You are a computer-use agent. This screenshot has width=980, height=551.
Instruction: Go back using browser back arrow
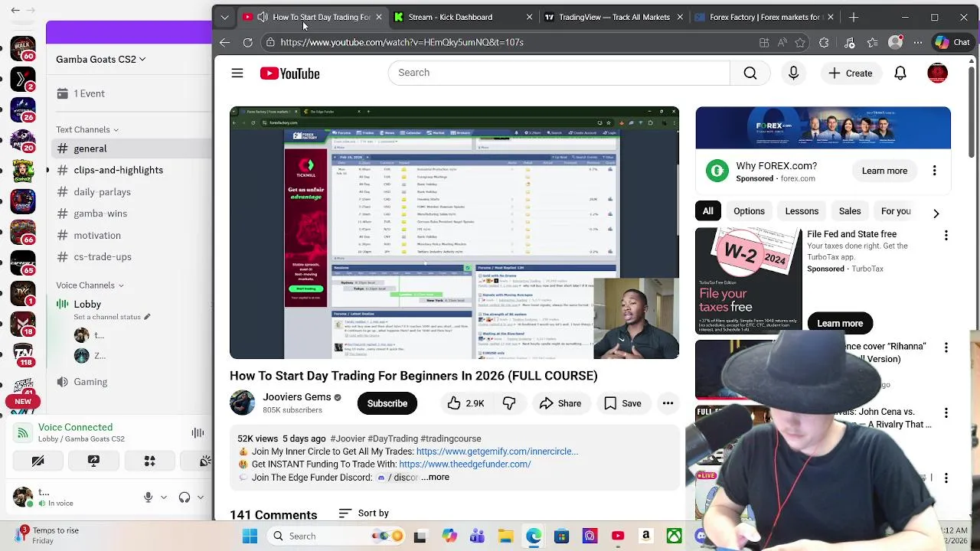click(224, 42)
